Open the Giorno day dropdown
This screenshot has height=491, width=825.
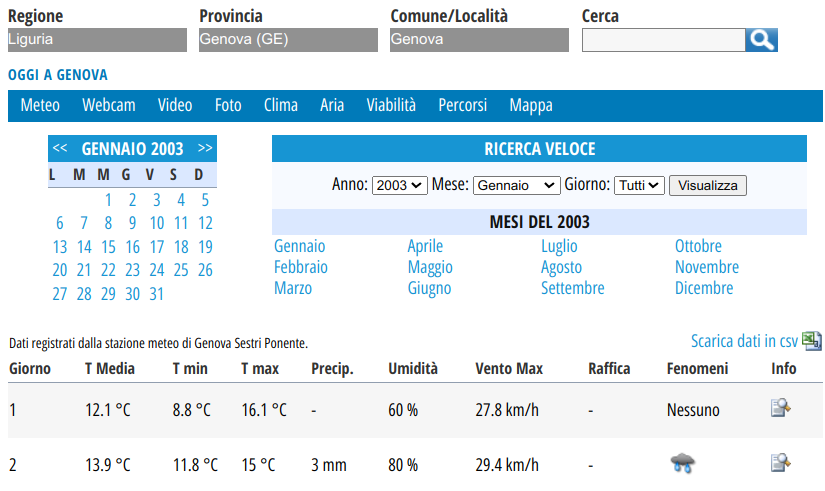(639, 186)
